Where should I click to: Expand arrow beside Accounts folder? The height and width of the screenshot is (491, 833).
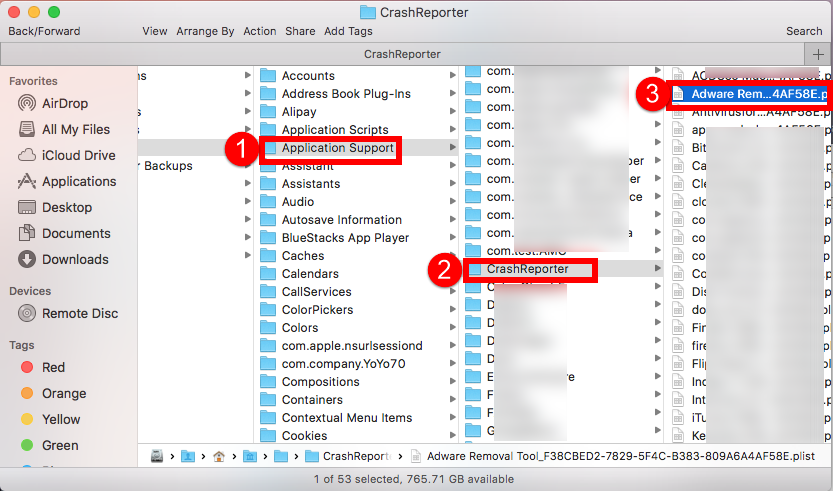click(x=453, y=75)
